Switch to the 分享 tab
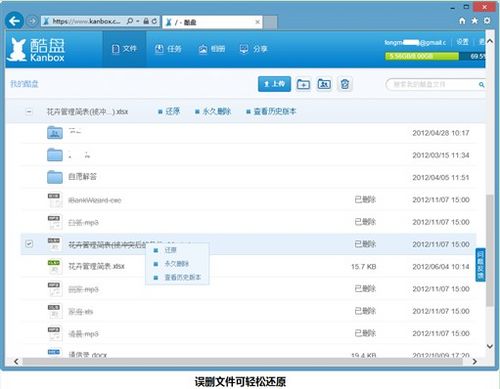 [x=254, y=49]
